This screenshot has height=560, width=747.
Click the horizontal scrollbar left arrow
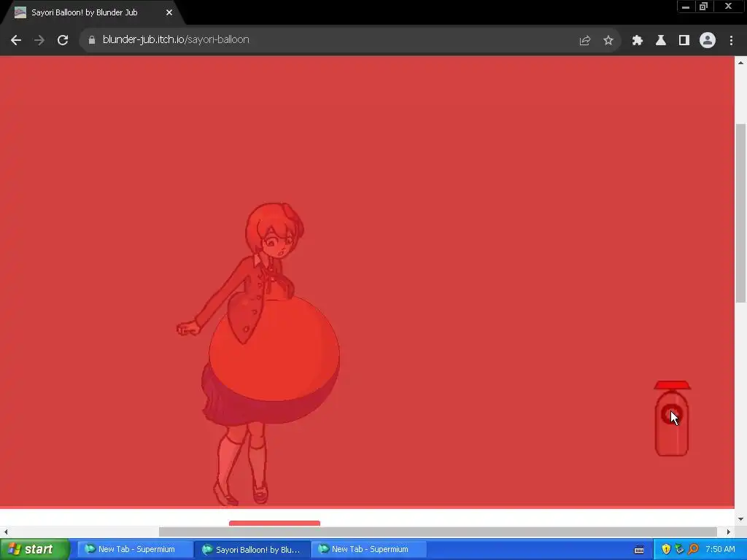[x=5, y=532]
